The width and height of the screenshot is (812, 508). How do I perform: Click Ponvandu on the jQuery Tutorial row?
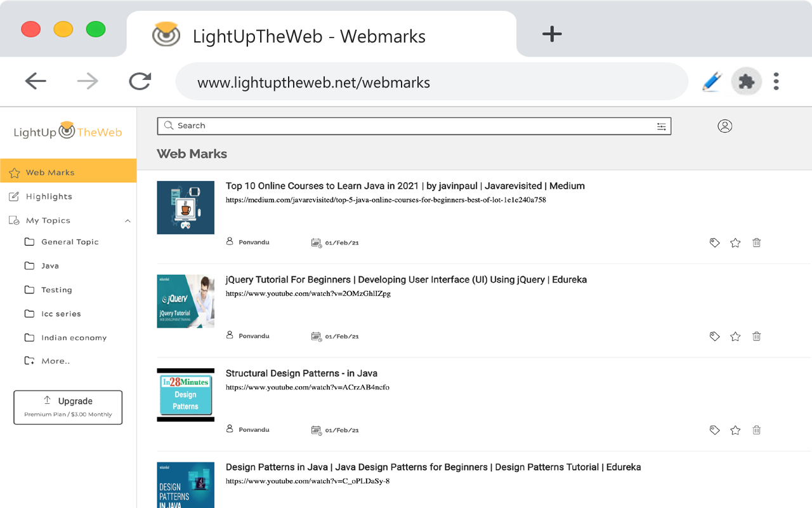tap(254, 336)
